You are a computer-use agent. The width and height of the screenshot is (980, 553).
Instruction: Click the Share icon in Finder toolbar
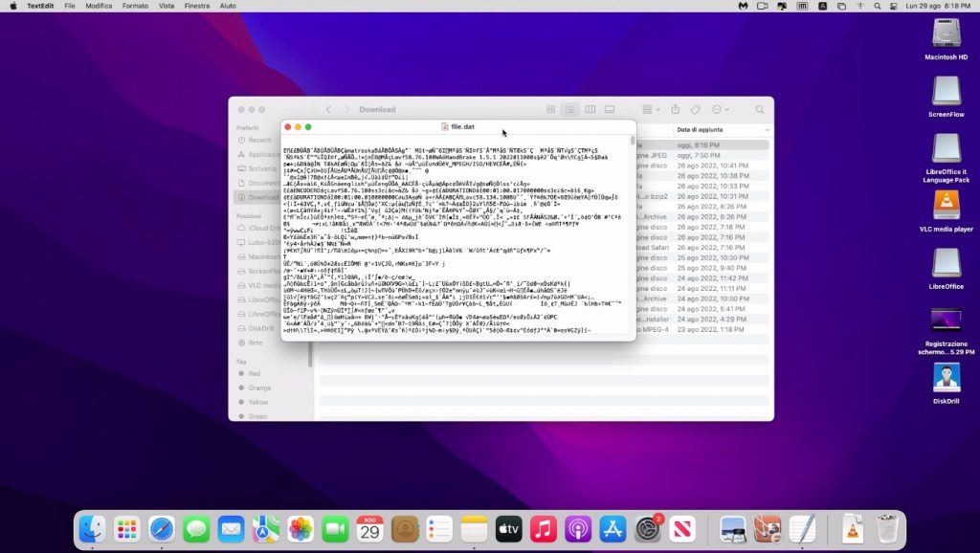coord(675,109)
